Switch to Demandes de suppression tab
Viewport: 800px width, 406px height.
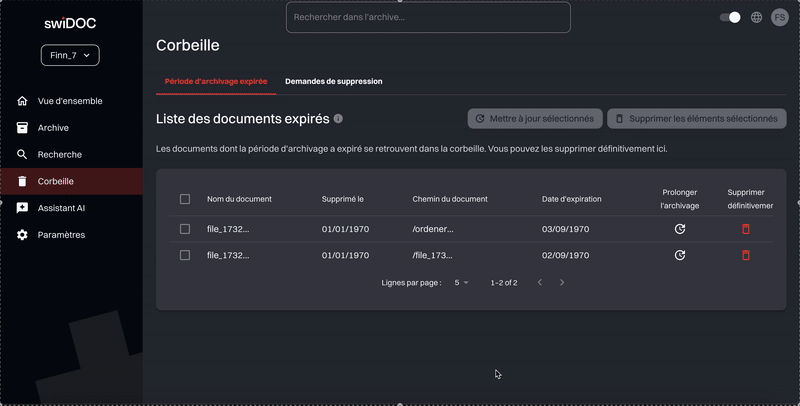pyautogui.click(x=333, y=81)
